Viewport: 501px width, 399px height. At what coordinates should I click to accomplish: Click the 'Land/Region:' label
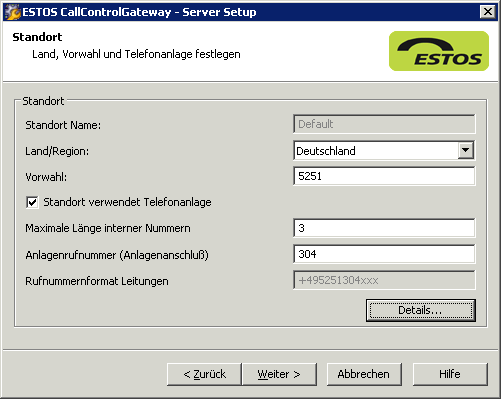tap(57, 151)
